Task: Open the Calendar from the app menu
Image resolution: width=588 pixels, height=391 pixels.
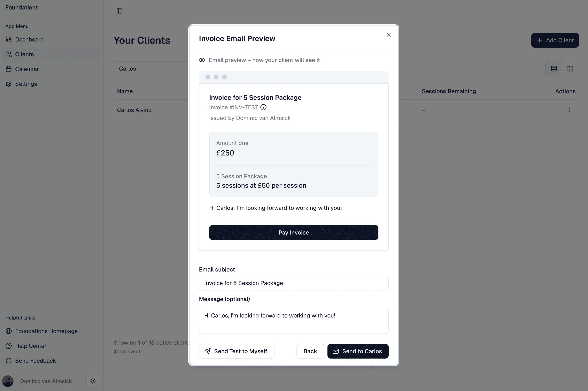Action: click(27, 69)
